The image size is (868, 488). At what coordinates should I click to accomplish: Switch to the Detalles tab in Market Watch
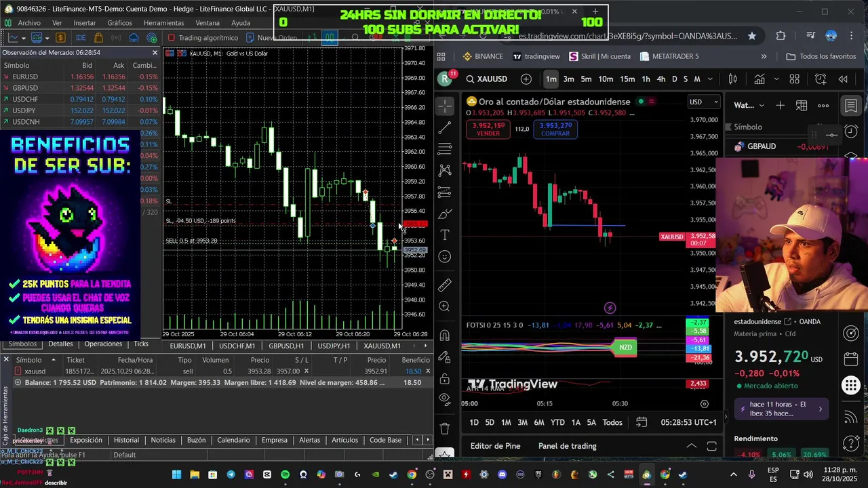pyautogui.click(x=60, y=344)
